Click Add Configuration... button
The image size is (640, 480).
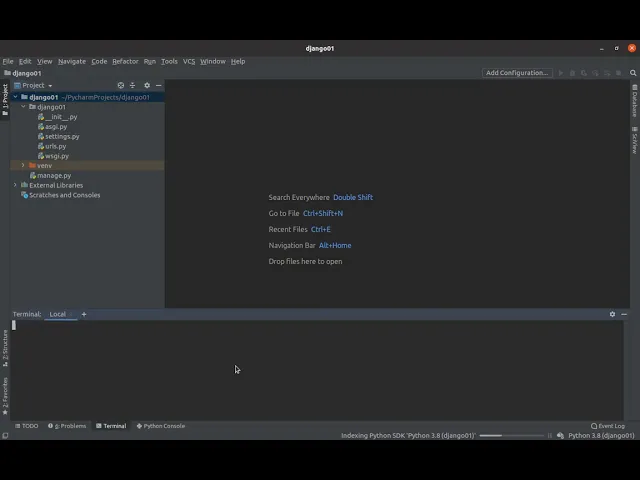(517, 73)
